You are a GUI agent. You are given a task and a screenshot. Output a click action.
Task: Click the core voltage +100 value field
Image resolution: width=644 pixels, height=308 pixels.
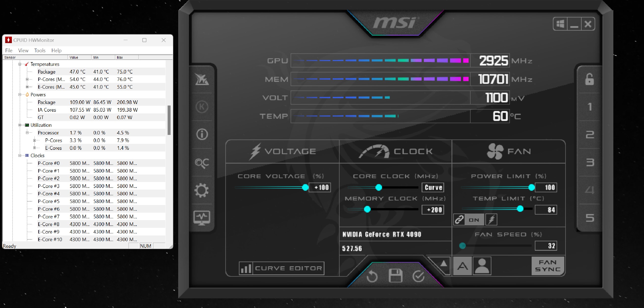320,187
